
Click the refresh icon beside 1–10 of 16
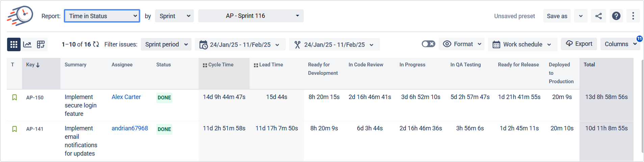96,44
